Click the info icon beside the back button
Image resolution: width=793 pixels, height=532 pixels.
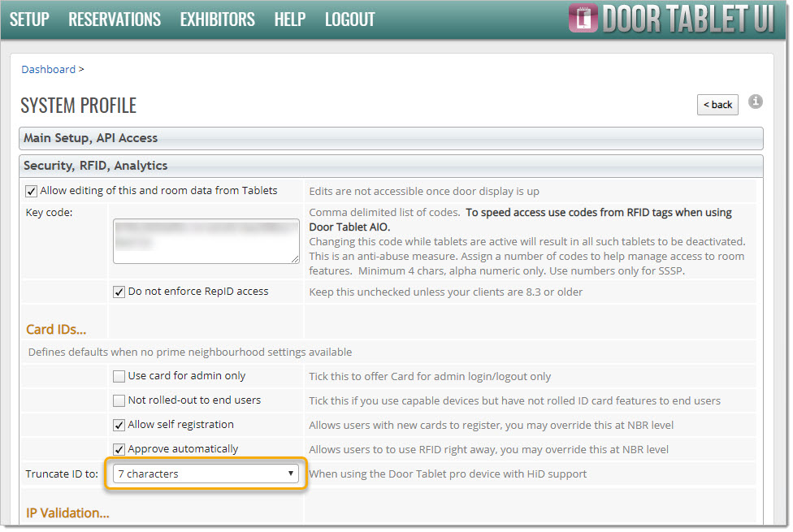[x=756, y=102]
